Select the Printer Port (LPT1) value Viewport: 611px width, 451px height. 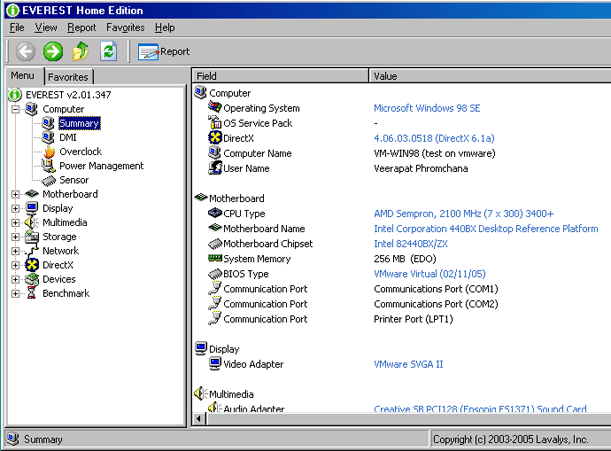(413, 319)
